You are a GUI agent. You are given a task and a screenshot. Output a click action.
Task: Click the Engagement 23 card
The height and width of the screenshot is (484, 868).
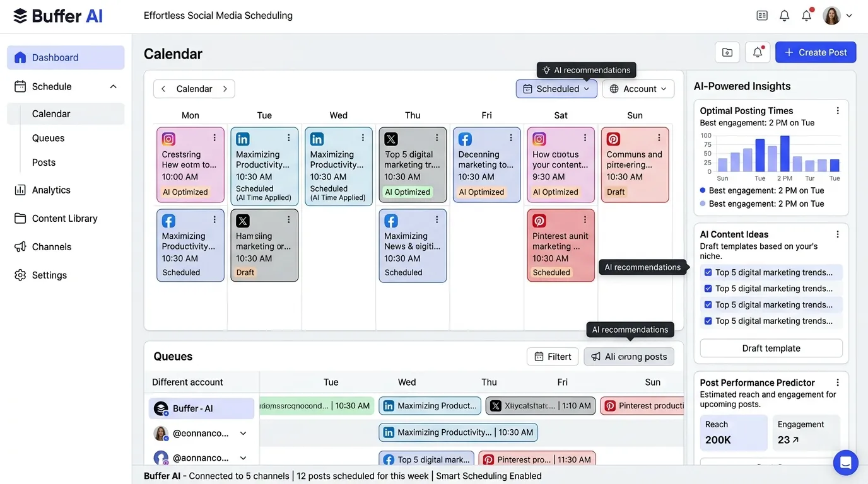click(x=807, y=432)
